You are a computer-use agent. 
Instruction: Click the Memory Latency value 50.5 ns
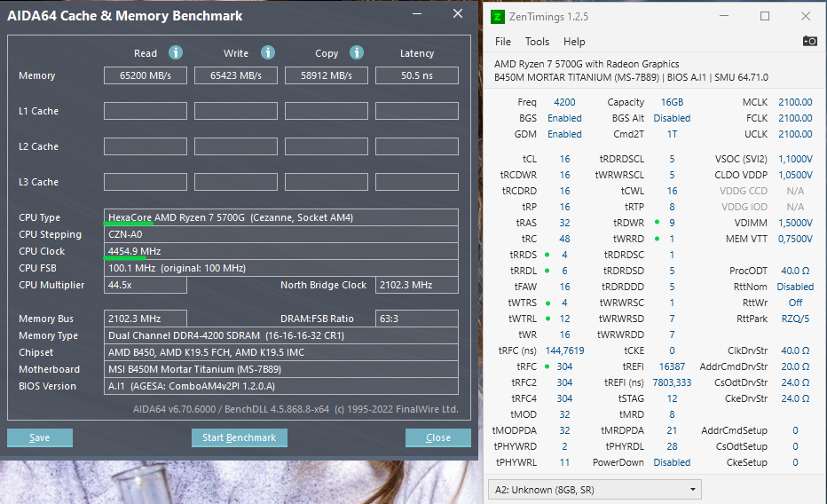(x=417, y=75)
